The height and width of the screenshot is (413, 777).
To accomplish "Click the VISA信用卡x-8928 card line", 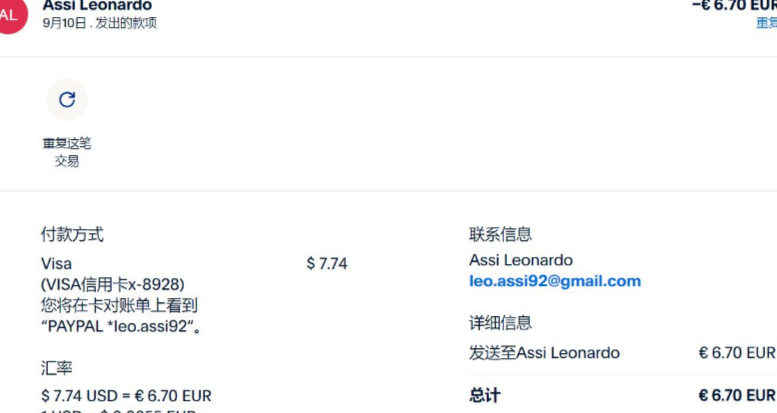I will pyautogui.click(x=112, y=285).
